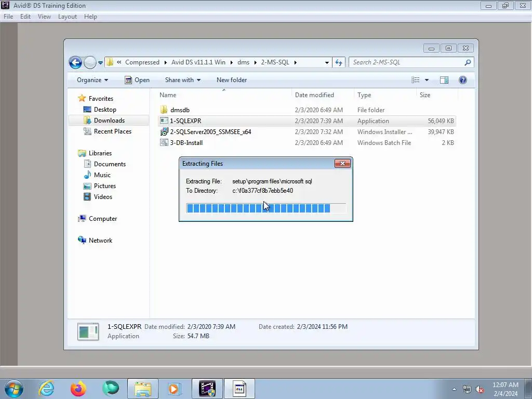Expand arrow after the dms breadcrumb
The height and width of the screenshot is (399, 532).
coord(256,62)
